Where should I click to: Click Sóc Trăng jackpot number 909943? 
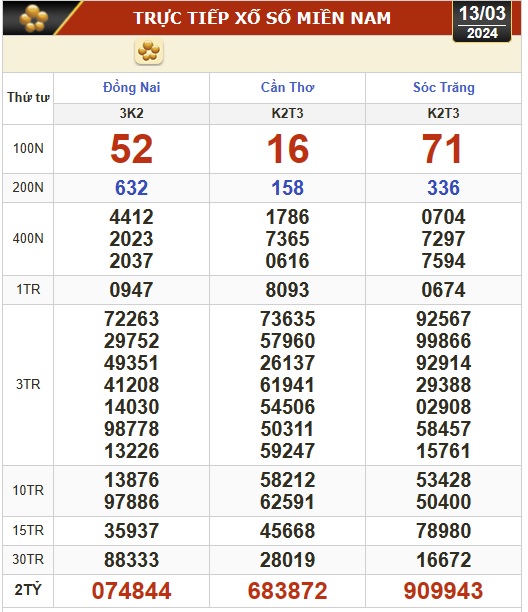pyautogui.click(x=443, y=591)
